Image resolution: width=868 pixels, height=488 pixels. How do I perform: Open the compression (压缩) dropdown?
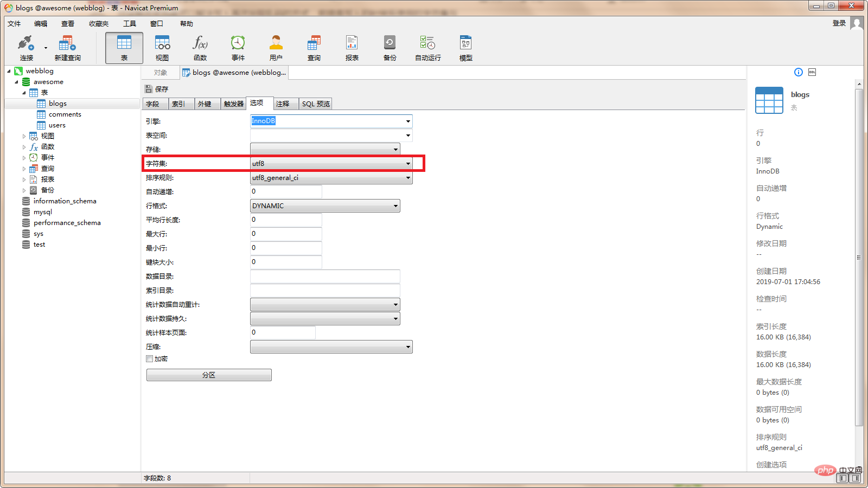click(408, 346)
